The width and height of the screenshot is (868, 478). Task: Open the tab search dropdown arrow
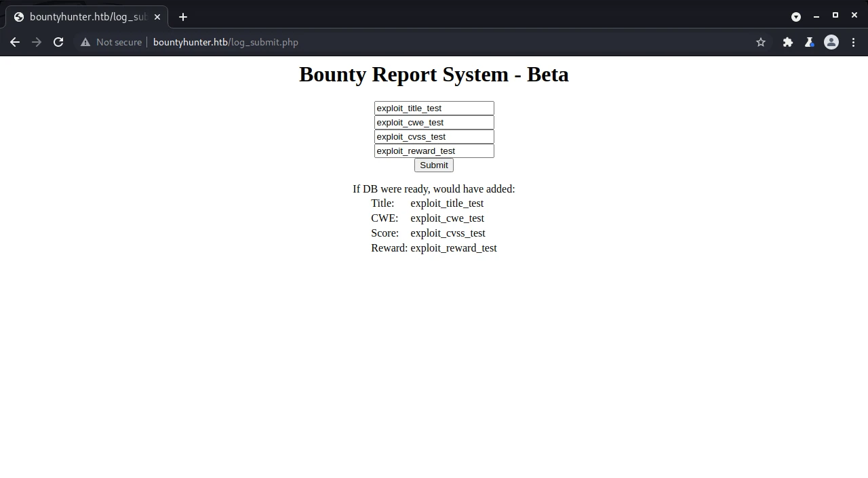pyautogui.click(x=796, y=16)
